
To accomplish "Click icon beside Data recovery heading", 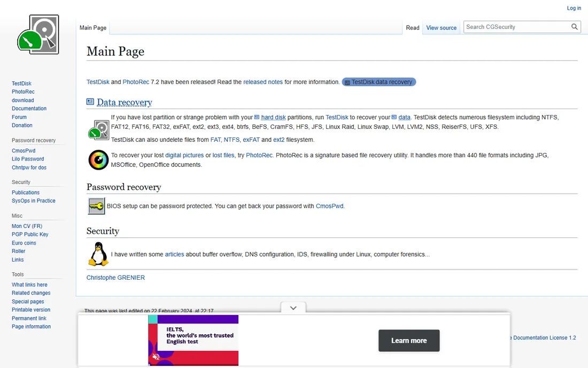I will tap(90, 102).
